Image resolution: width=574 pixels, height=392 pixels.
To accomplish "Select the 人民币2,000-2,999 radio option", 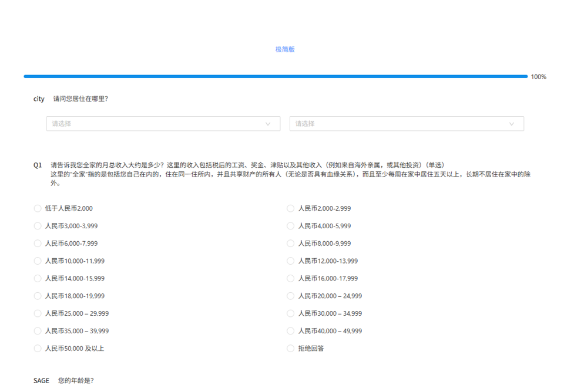I will pos(290,208).
